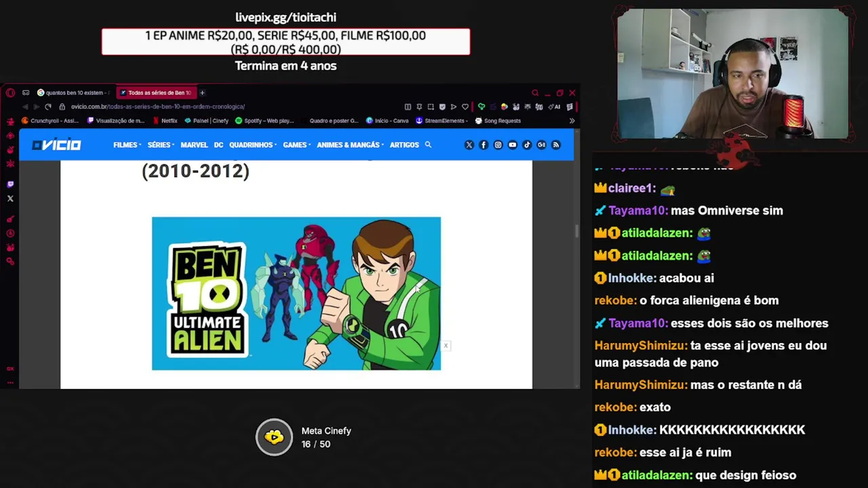Image resolution: width=868 pixels, height=488 pixels.
Task: Click the send to flow arrow icon
Action: pos(454,106)
